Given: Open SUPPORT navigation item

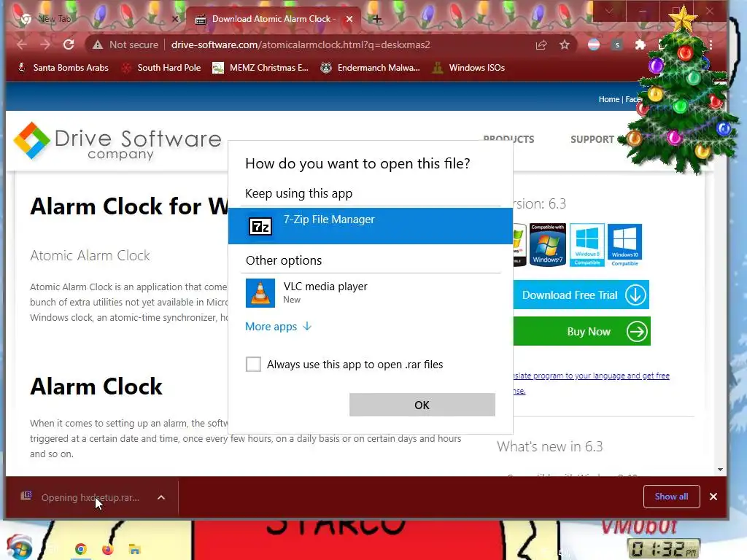Looking at the screenshot, I should 592,139.
